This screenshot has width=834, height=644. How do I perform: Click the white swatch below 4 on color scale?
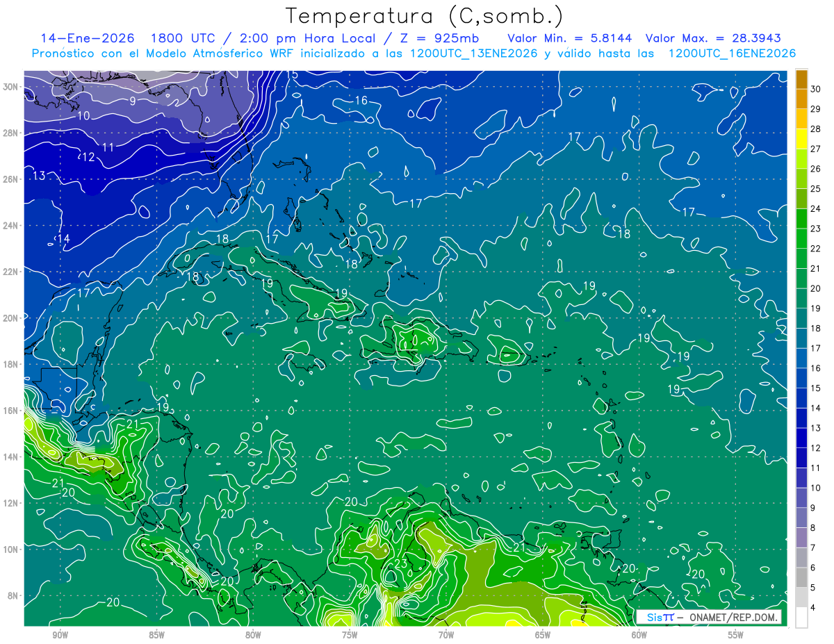(801, 617)
